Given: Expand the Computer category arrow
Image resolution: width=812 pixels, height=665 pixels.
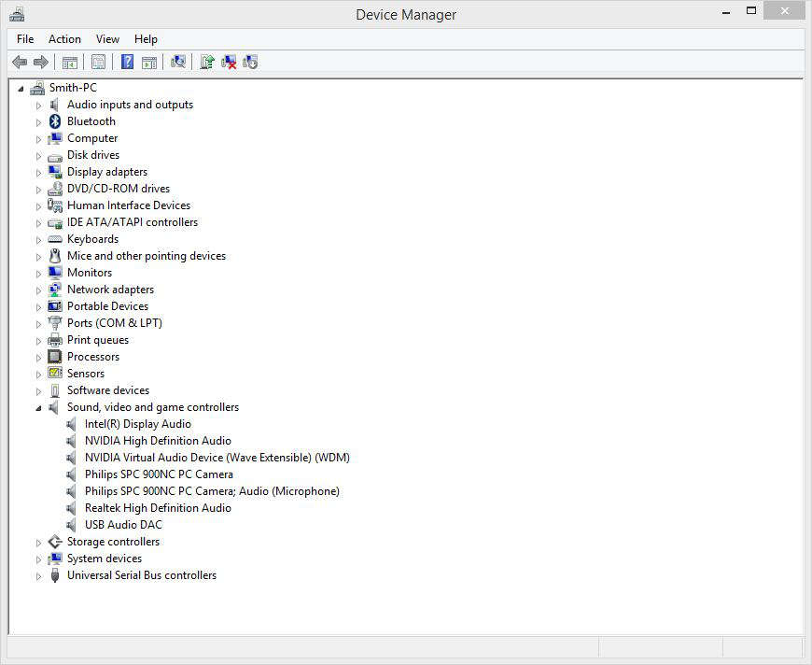Looking at the screenshot, I should click(38, 139).
